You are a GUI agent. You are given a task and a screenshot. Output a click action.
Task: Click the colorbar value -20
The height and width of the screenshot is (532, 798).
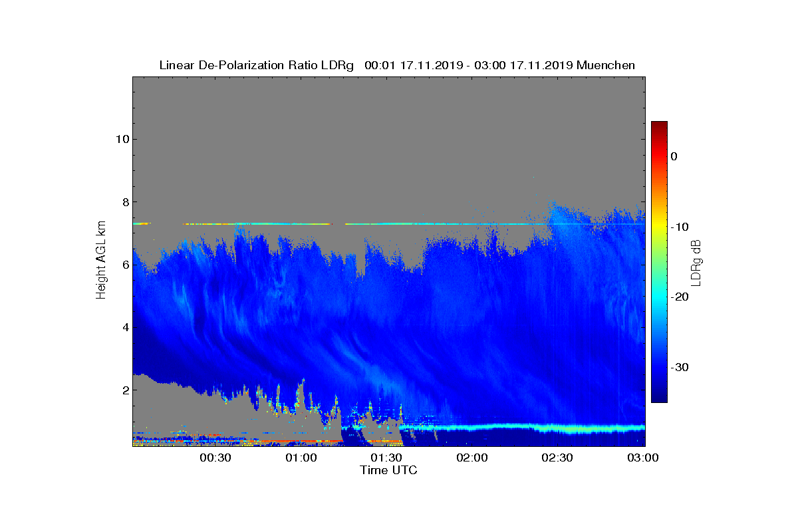point(680,297)
